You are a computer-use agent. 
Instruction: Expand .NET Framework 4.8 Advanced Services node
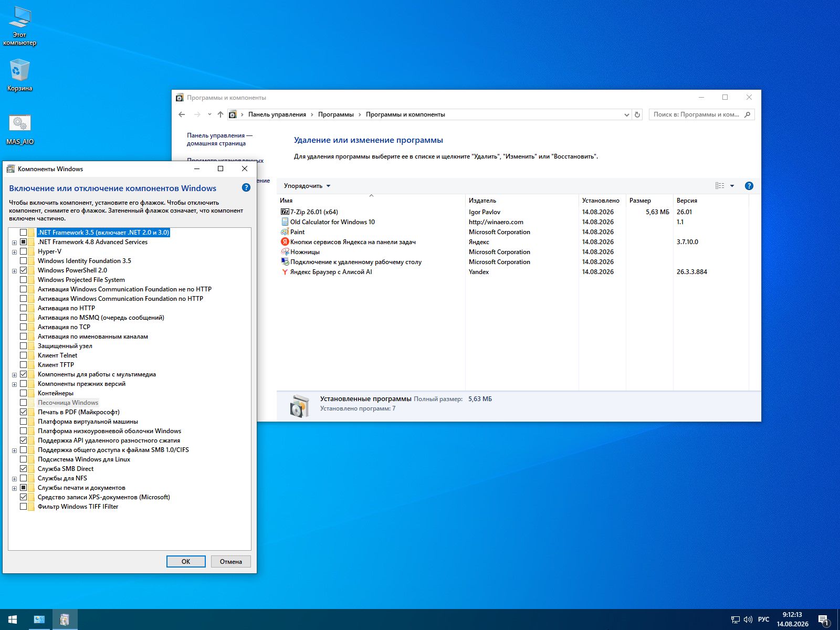(x=14, y=243)
